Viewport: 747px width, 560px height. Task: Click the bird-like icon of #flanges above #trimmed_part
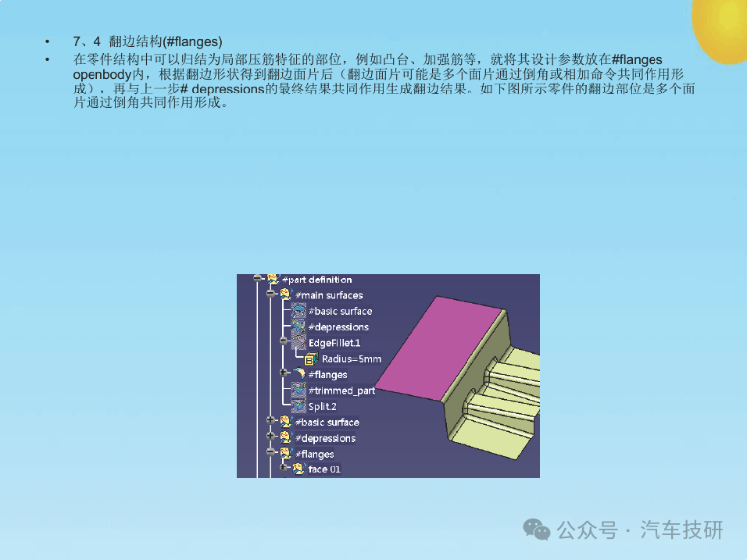pos(299,373)
